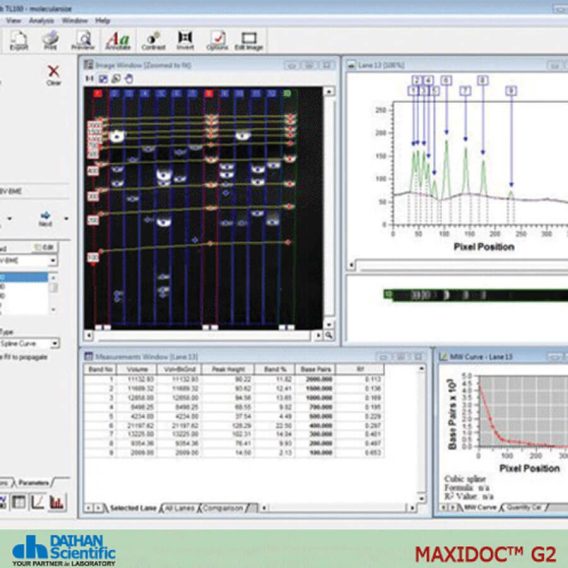Click the Measurements table scroll down arrow
The height and width of the screenshot is (568, 568).
[421, 498]
